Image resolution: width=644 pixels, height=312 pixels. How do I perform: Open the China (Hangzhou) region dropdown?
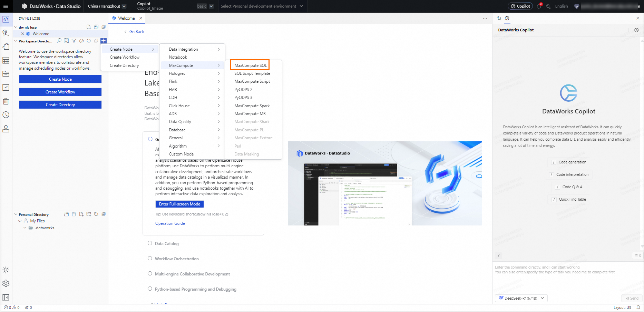(107, 6)
